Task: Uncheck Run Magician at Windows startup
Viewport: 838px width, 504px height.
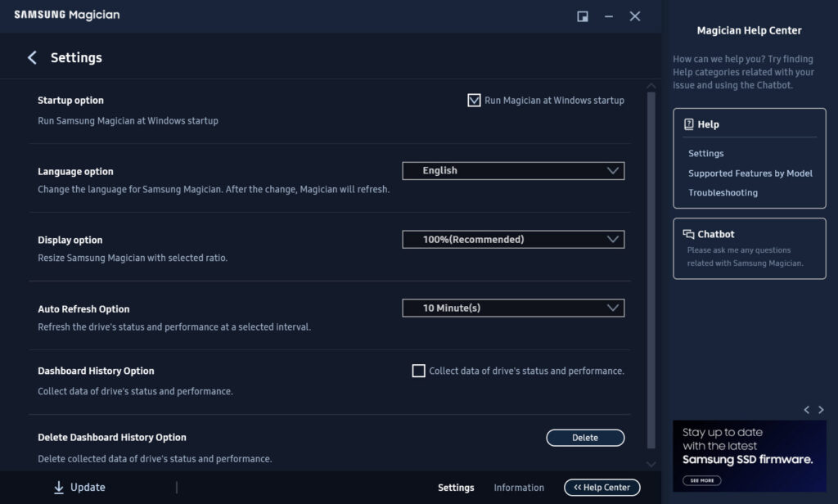Action: pos(474,101)
